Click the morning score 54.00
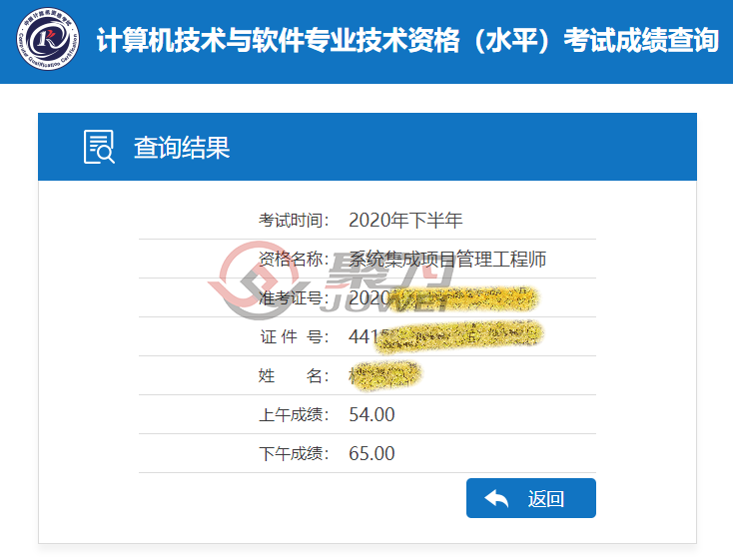 pyautogui.click(x=371, y=414)
